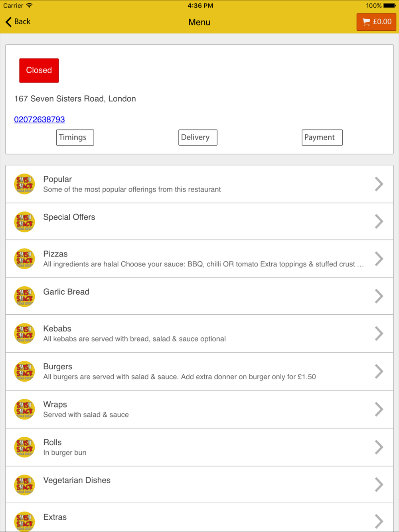Tap the Back arrow icon
399x532 pixels.
click(8, 22)
